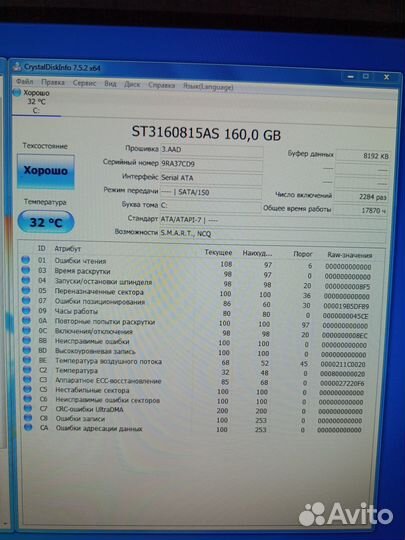Click the Возможности S.M.A.R.T., NCQ field
Viewport: 405px width, 540px height.
click(273, 235)
